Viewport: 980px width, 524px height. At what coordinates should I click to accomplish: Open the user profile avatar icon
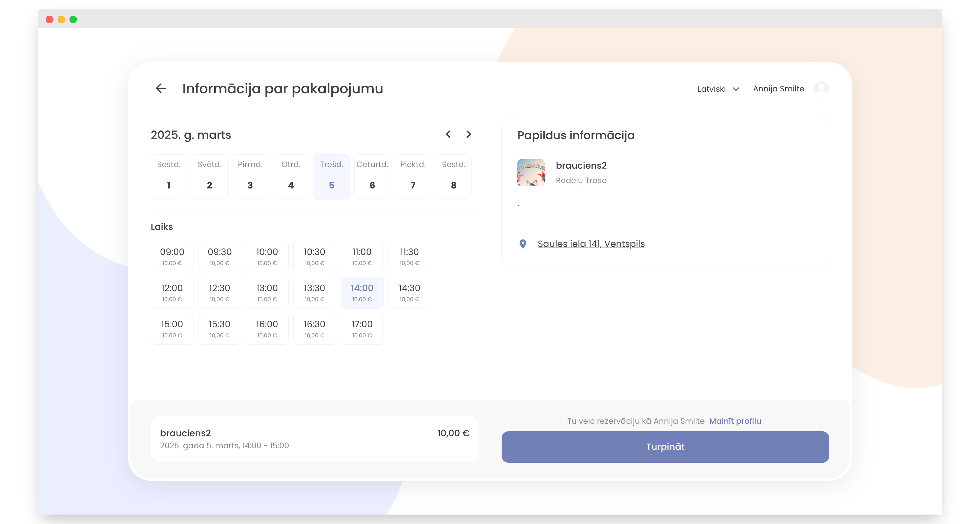[821, 89]
